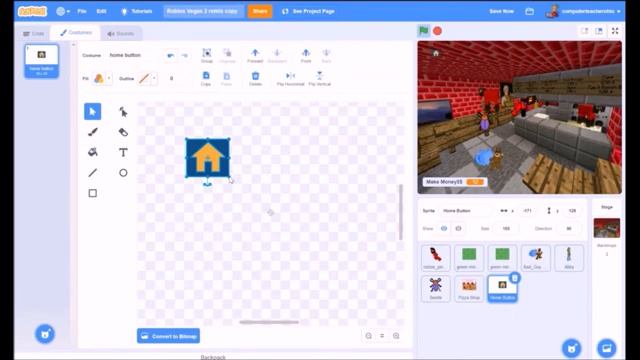640x360 pixels.
Task: Click the vertical canvas scrollbar
Action: pos(401,212)
